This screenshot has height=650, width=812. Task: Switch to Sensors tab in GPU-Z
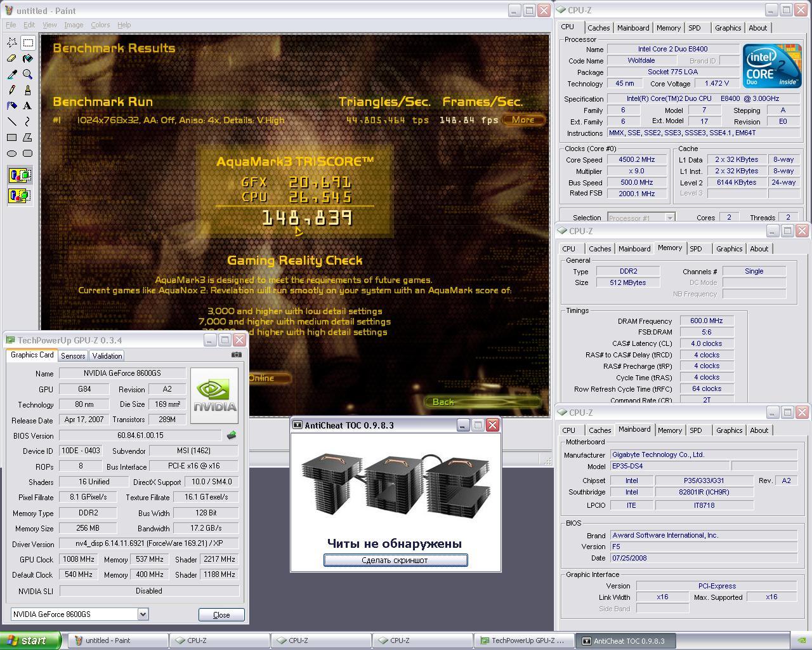(73, 356)
